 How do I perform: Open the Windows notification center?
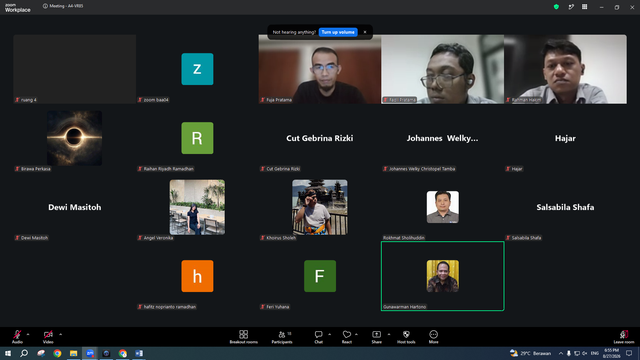[629, 353]
